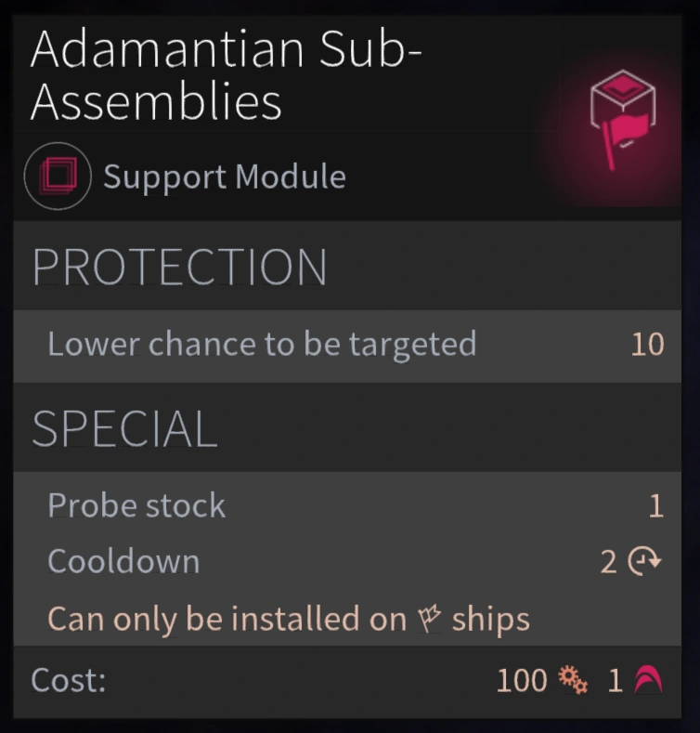
Task: Click the ship installation restriction text
Action: [289, 619]
